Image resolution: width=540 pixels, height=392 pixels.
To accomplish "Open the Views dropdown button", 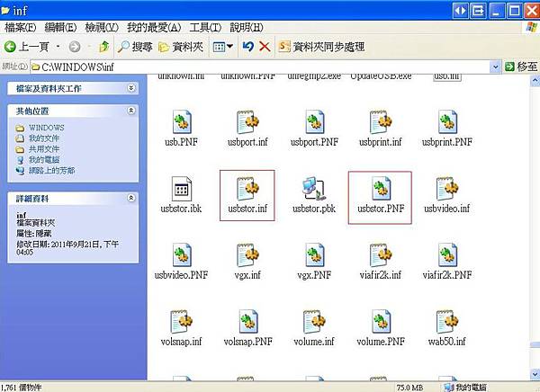I will [223, 47].
